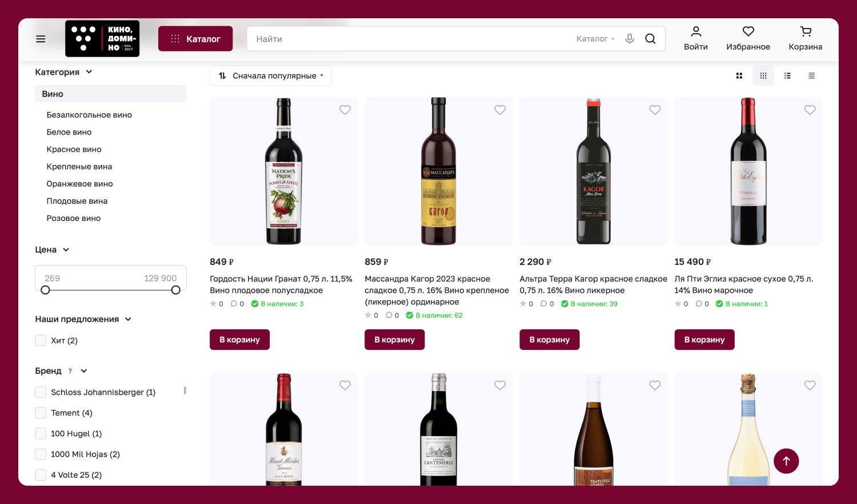Select the Розовое вино category
The height and width of the screenshot is (504, 857).
(73, 218)
